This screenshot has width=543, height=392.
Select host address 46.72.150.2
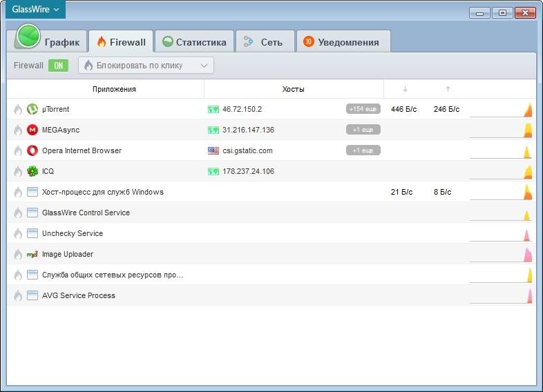pyautogui.click(x=242, y=109)
